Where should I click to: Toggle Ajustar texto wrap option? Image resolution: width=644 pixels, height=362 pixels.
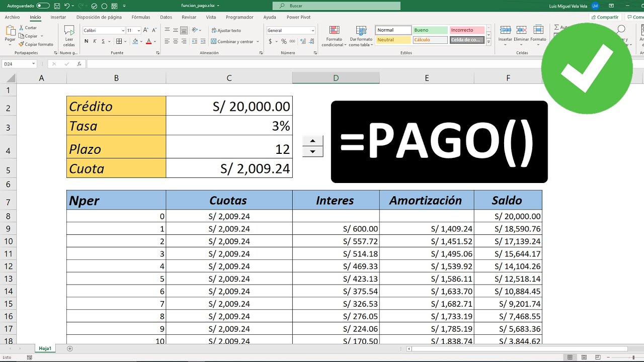tap(226, 31)
